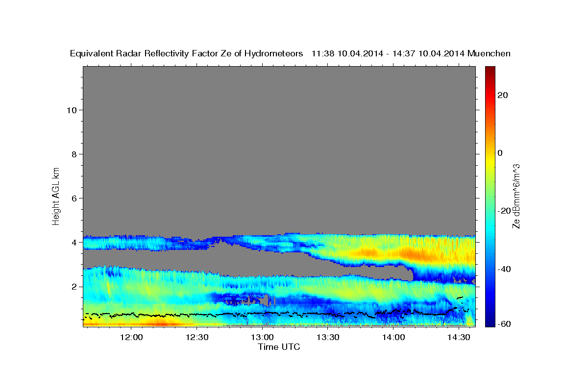This screenshot has width=588, height=392.
Task: Click the height tick label '6'
Action: tap(73, 198)
